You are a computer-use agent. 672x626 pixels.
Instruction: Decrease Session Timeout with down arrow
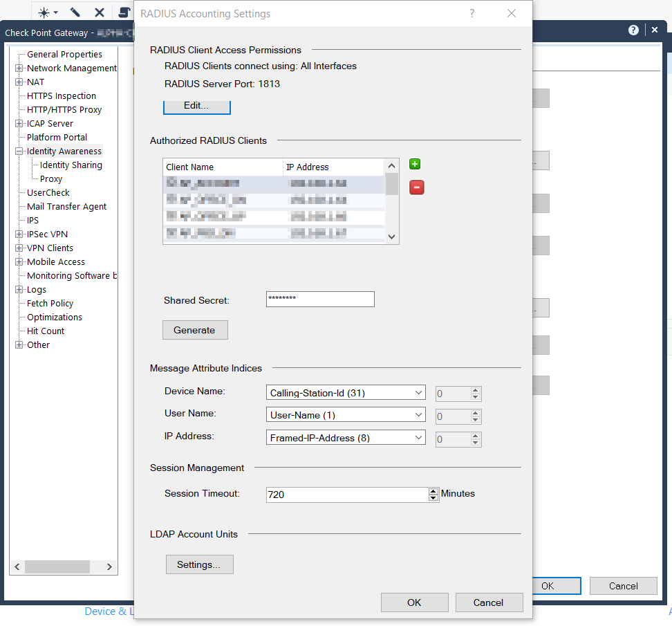click(x=433, y=498)
